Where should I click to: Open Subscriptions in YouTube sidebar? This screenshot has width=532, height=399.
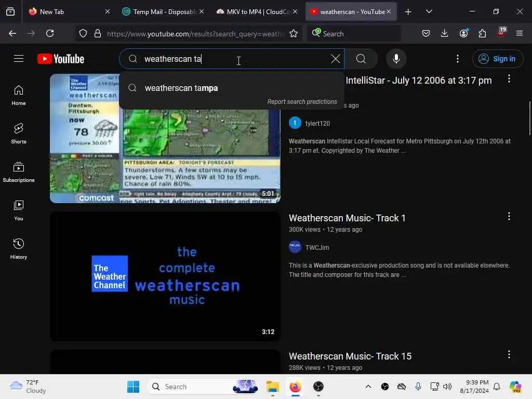click(x=19, y=172)
